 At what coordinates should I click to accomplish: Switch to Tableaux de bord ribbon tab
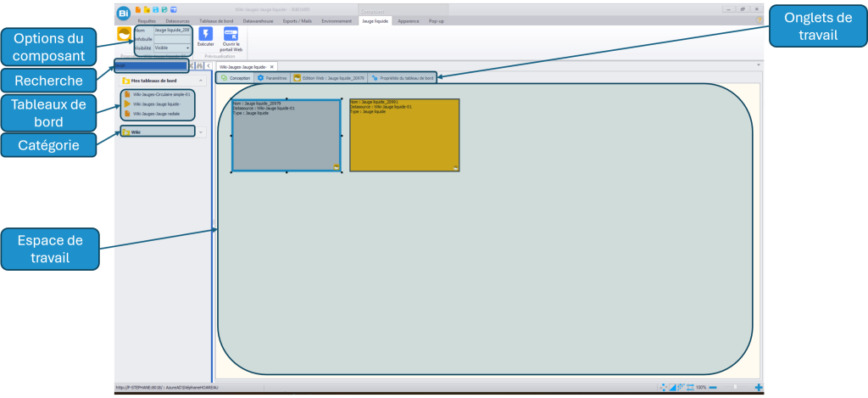click(x=216, y=21)
